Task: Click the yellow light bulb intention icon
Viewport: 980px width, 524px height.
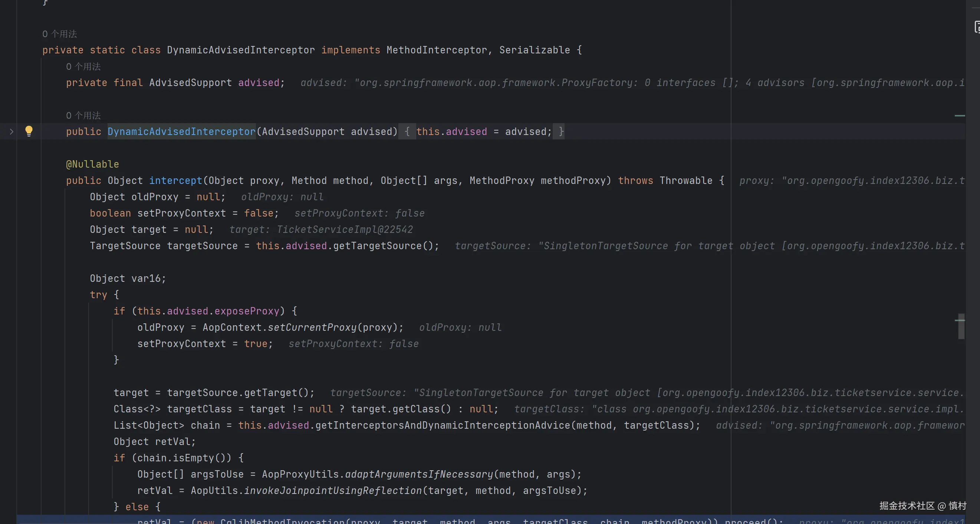Action: click(x=29, y=131)
